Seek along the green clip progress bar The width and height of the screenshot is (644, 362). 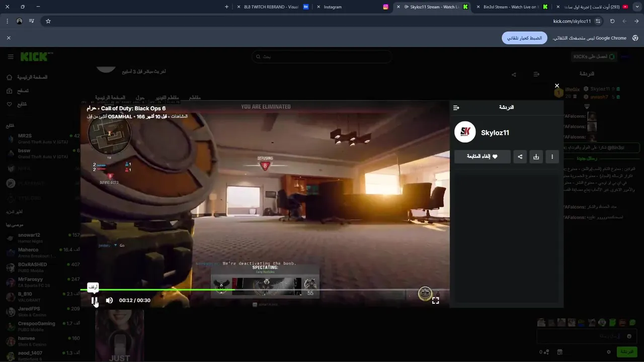click(265, 290)
